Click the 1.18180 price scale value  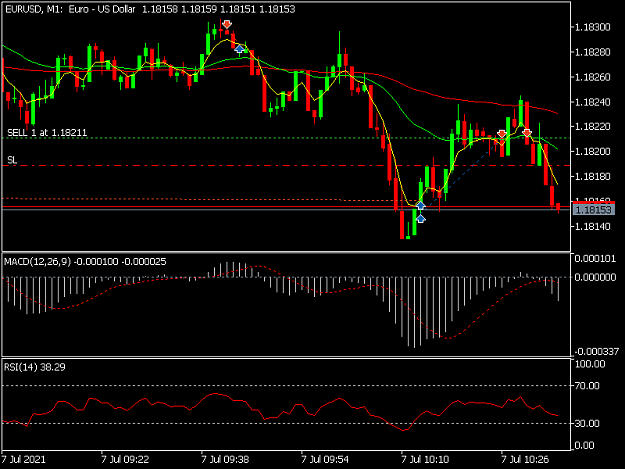pyautogui.click(x=592, y=176)
